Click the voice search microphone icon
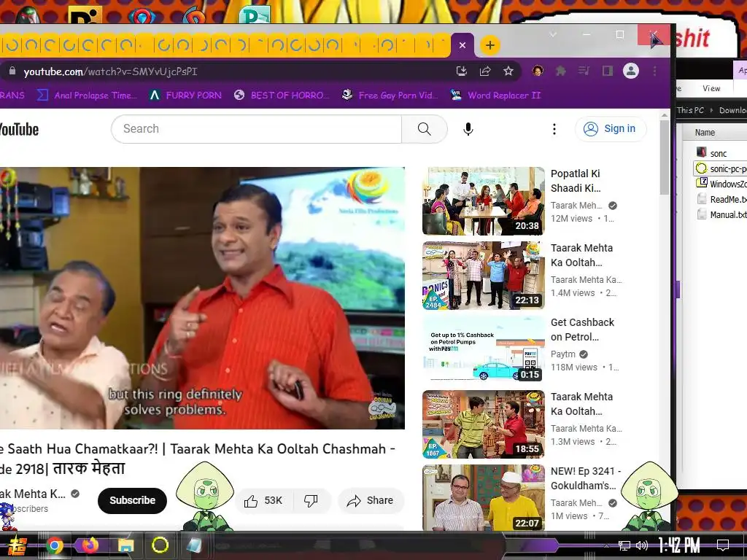The image size is (747, 560). [468, 129]
